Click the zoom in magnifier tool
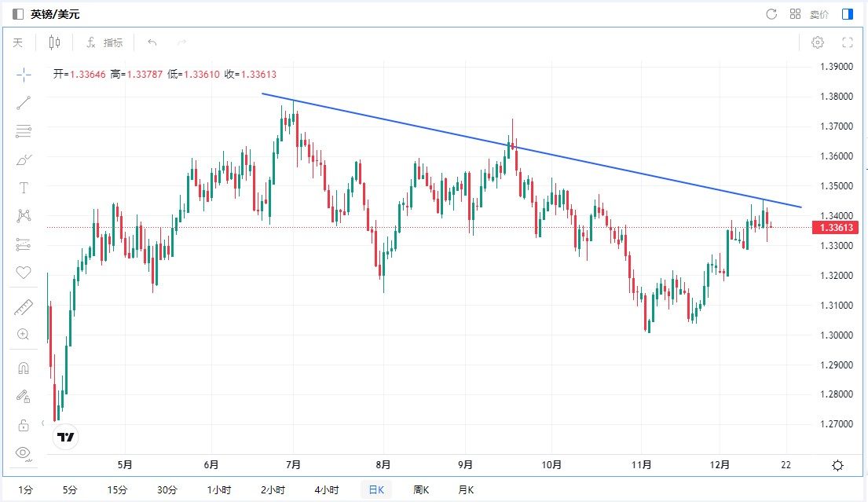The width and height of the screenshot is (868, 502). coord(24,335)
